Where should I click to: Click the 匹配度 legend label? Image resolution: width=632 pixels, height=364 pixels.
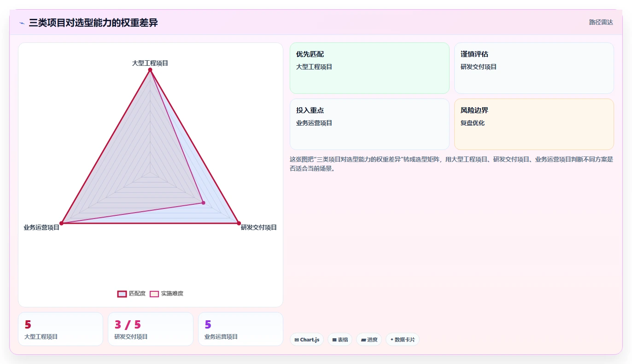tap(137, 294)
